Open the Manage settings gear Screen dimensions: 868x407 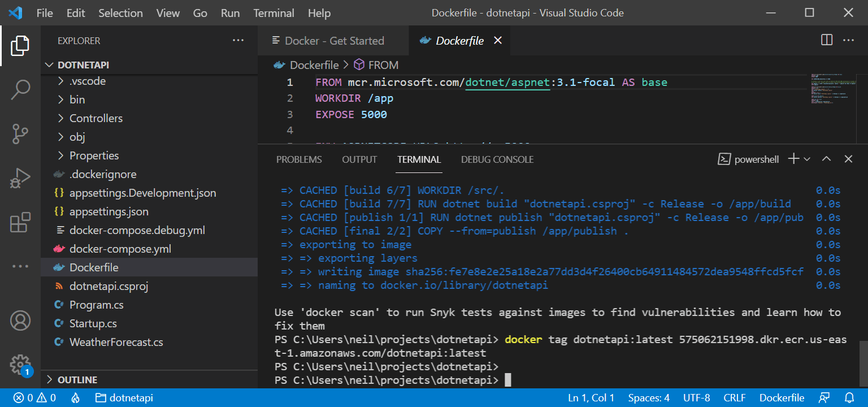click(x=20, y=363)
